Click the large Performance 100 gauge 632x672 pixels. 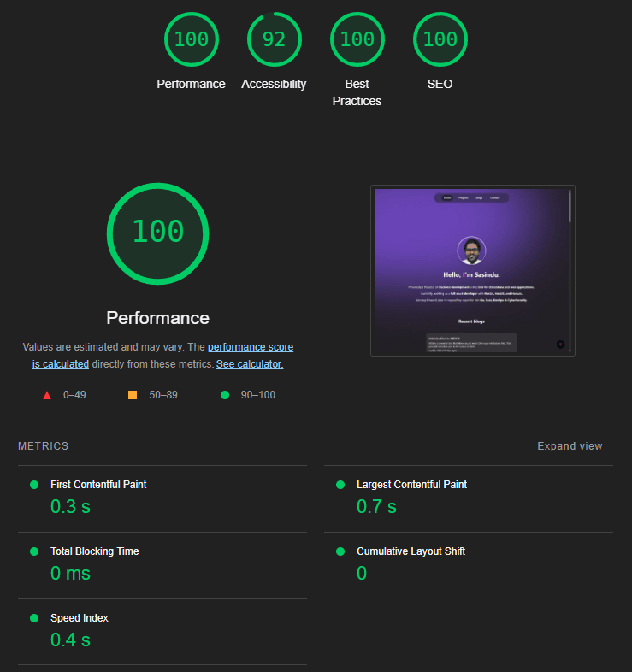click(157, 233)
